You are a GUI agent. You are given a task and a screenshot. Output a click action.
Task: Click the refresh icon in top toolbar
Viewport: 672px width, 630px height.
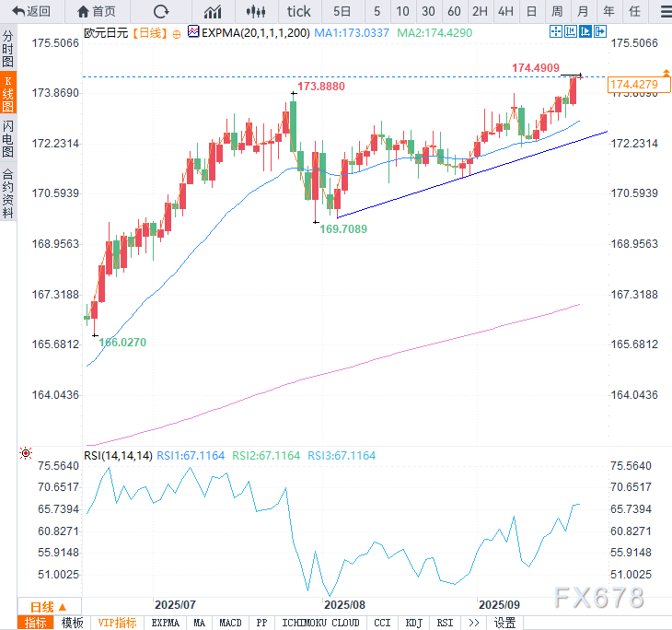coord(161,11)
